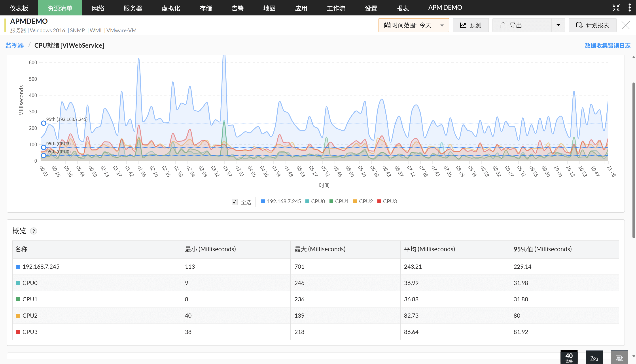Open the vertical three-dots menu

tap(630, 8)
